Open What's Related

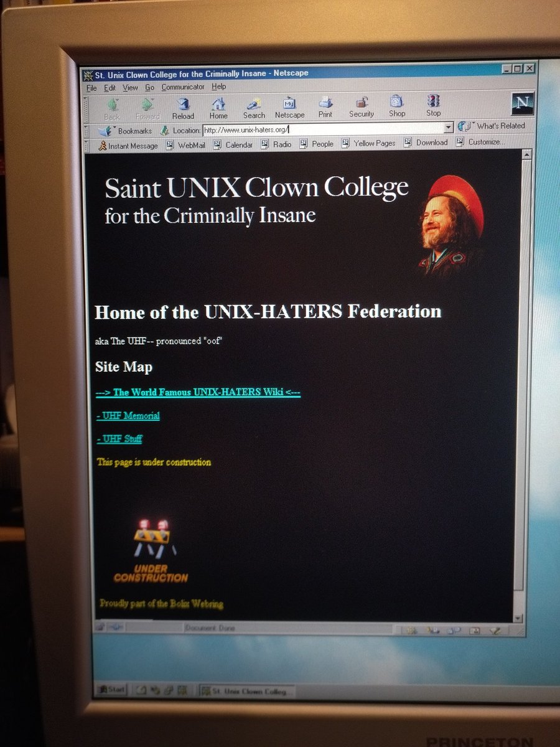pyautogui.click(x=492, y=126)
